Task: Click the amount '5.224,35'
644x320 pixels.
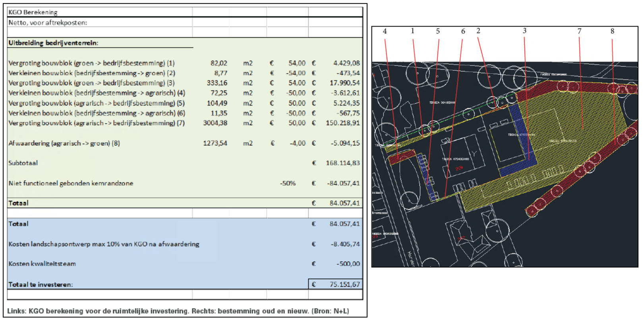Action: click(346, 103)
